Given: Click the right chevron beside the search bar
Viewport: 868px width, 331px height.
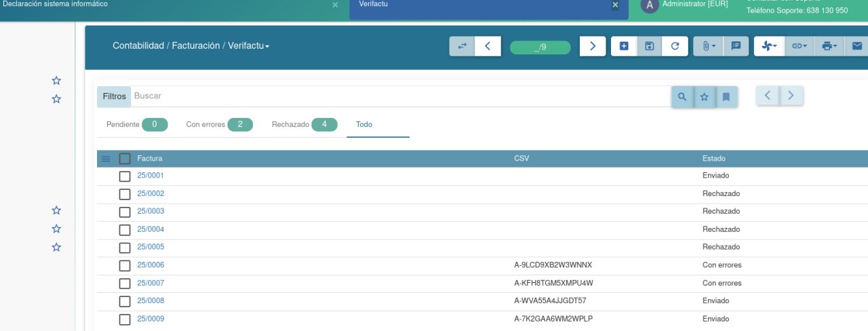Looking at the screenshot, I should (791, 96).
